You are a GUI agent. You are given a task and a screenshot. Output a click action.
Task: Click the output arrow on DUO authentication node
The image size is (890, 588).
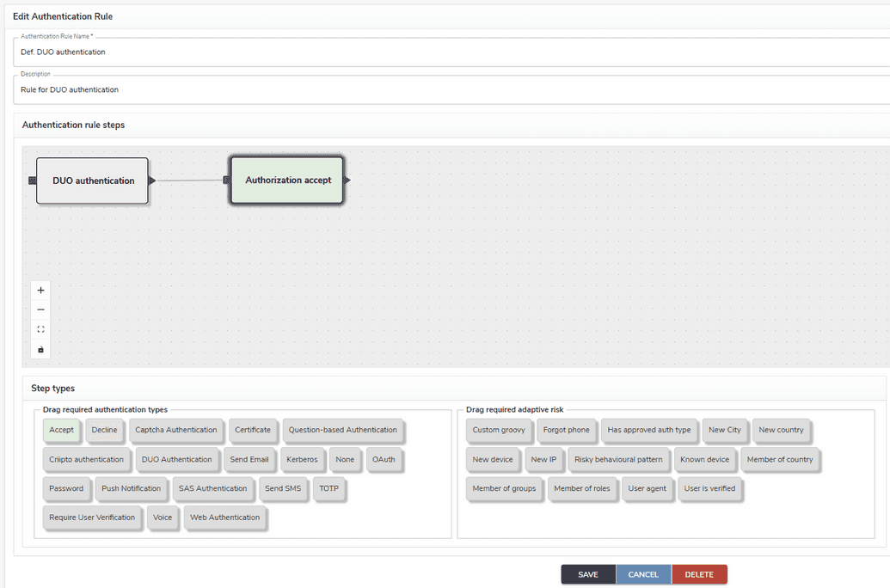click(x=151, y=181)
